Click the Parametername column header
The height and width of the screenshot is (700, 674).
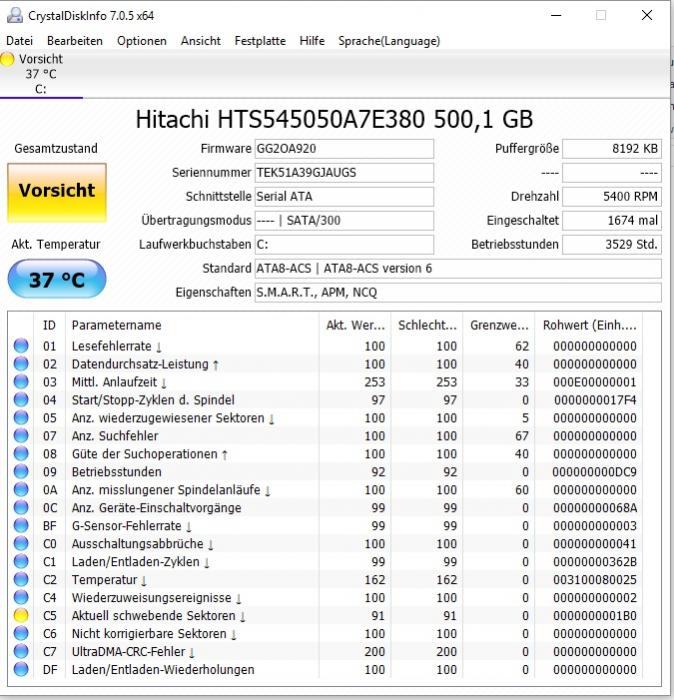(x=192, y=325)
